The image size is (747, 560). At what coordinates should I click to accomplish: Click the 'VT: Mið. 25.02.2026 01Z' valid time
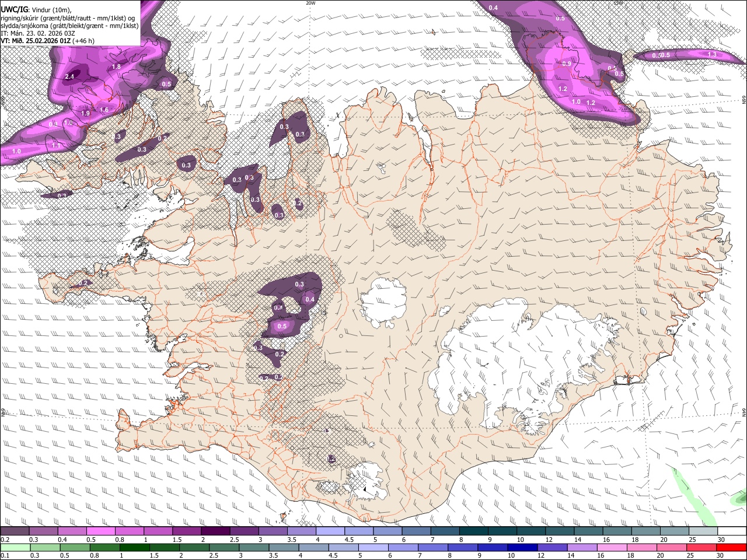pyautogui.click(x=36, y=41)
